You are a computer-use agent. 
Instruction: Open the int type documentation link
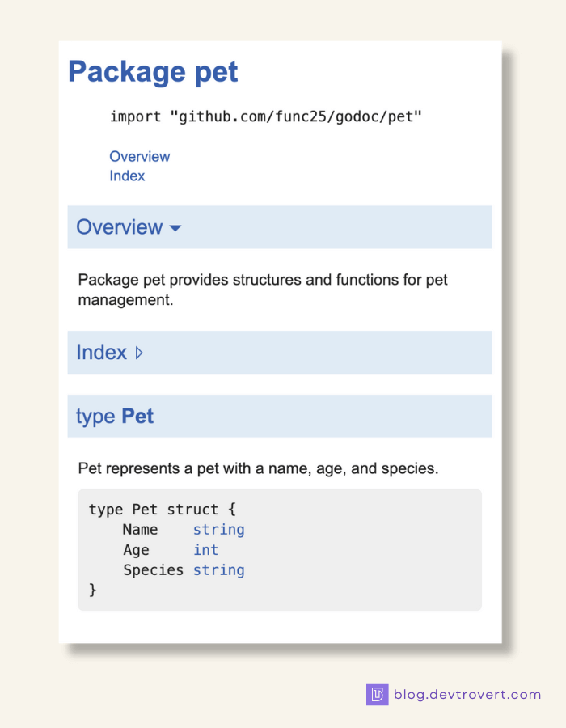pyautogui.click(x=205, y=549)
